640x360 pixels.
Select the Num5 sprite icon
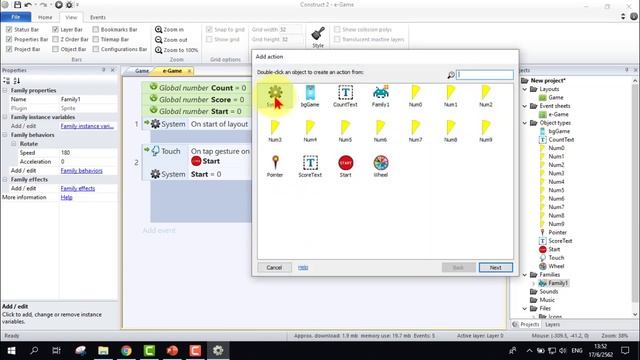(x=345, y=131)
